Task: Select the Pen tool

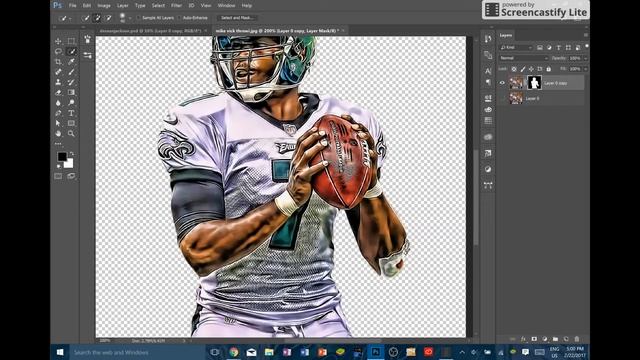Action: 58,113
